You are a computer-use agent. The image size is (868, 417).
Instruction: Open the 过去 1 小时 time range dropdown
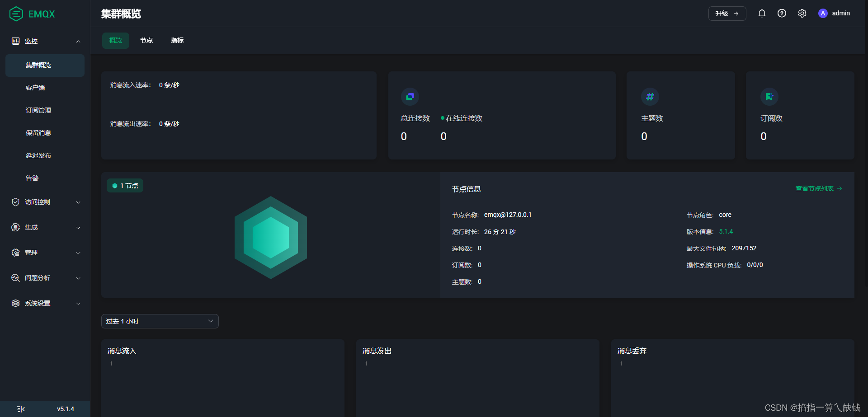coord(160,321)
